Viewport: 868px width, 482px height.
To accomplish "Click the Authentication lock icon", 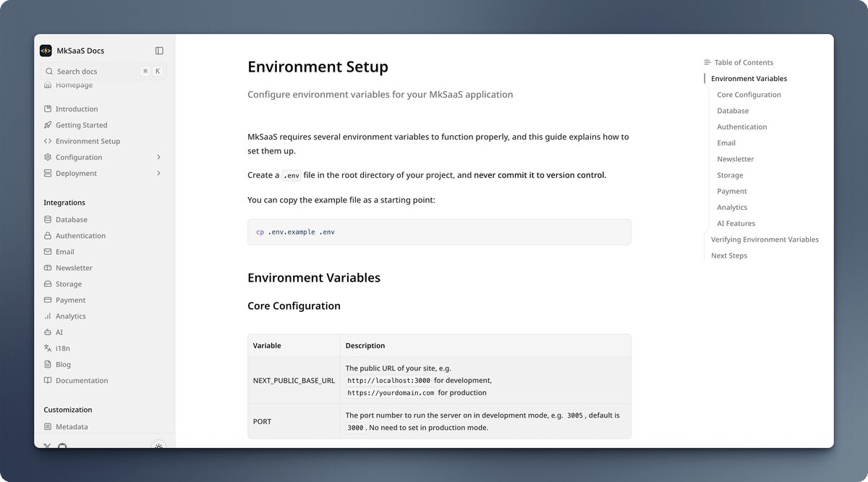I will click(48, 236).
